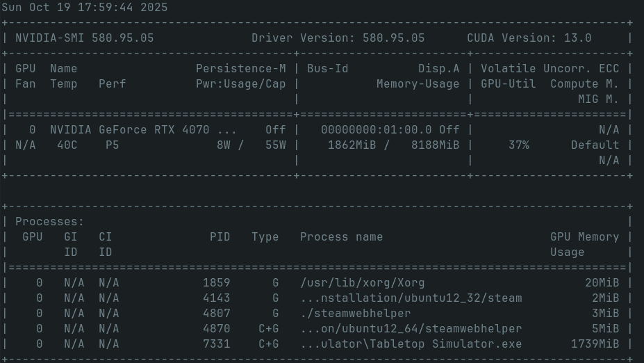
Task: Click the Default compute mode value
Action: pos(595,145)
